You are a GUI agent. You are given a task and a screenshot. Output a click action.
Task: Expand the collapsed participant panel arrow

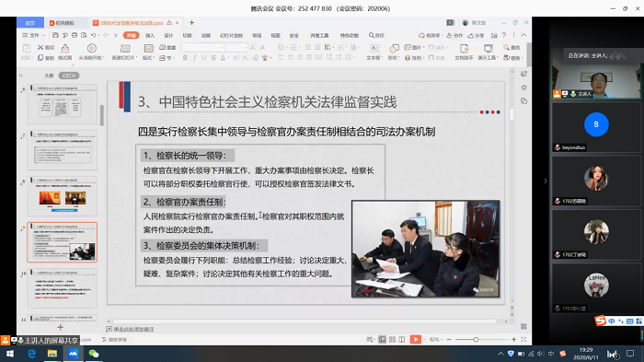pos(546,181)
